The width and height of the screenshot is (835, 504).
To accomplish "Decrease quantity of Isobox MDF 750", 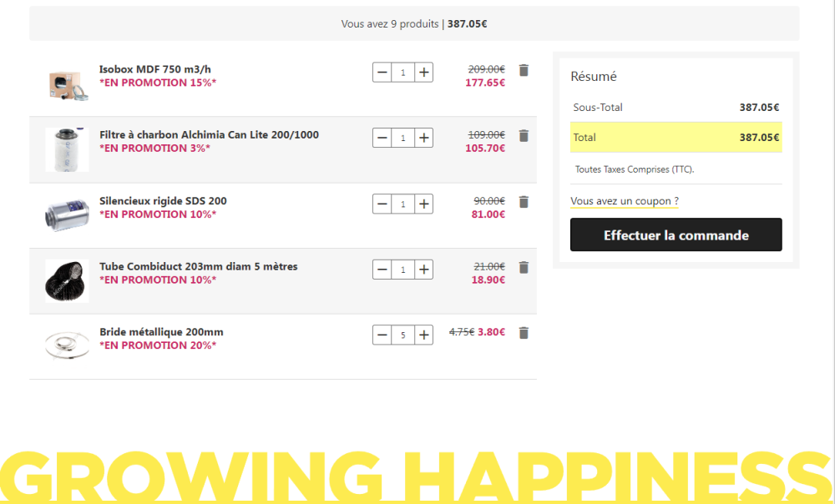I will (x=382, y=73).
